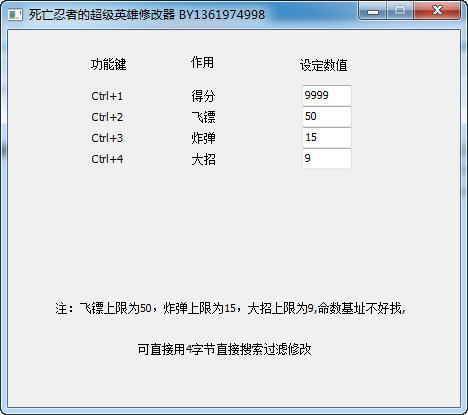Click the 大招 value field showing 9
This screenshot has width=468, height=415.
pos(327,158)
